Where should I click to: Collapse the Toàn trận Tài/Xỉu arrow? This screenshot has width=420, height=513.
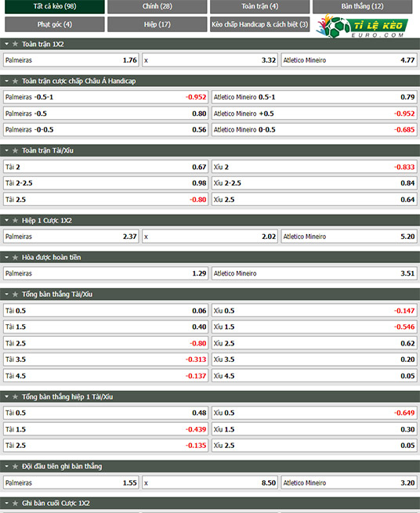(x=6, y=150)
